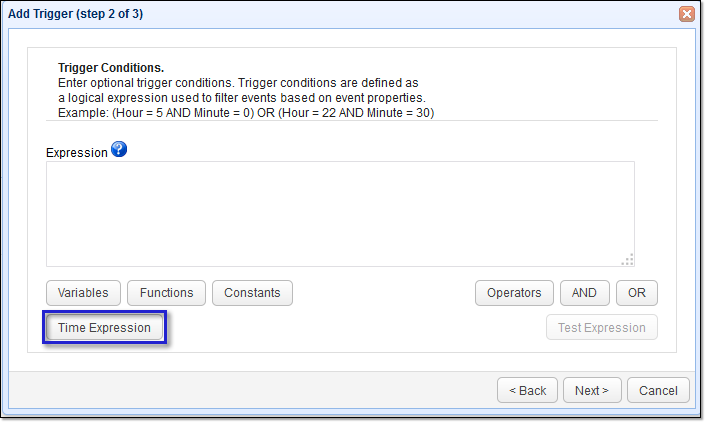
Task: Click the blue help icon beside Expression
Action: 119,150
